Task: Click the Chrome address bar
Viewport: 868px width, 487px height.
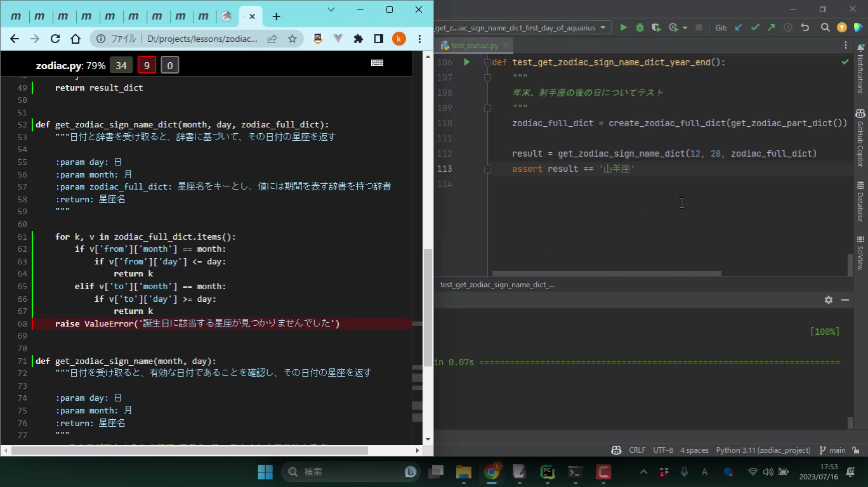Action: coord(202,39)
